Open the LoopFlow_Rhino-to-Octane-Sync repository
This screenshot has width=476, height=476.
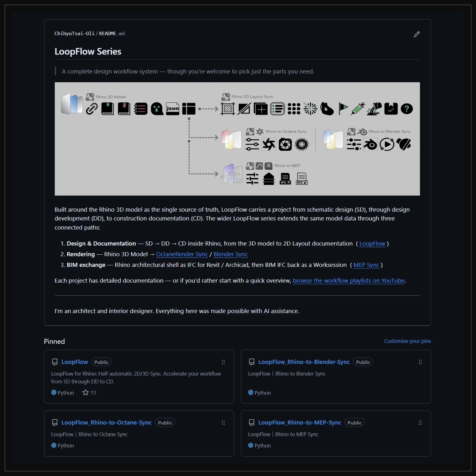tap(106, 422)
